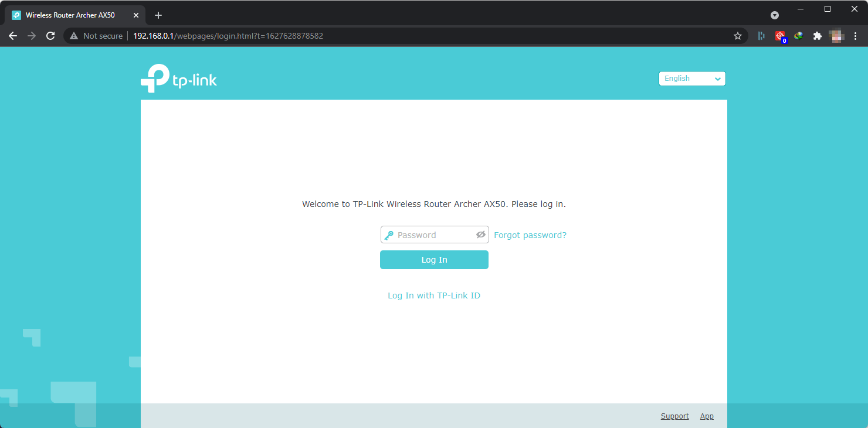Toggle password visibility eye icon
This screenshot has height=428, width=868.
coord(481,235)
